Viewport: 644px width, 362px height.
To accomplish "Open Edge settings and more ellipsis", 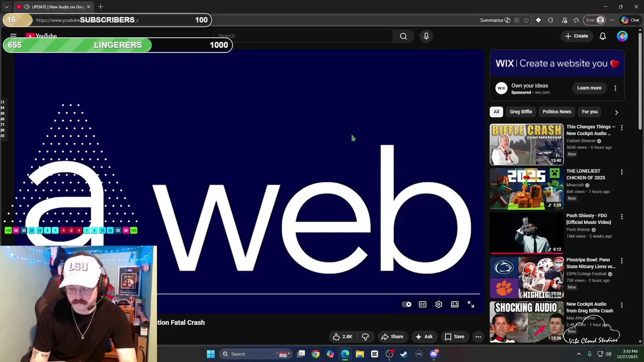I will pyautogui.click(x=612, y=20).
